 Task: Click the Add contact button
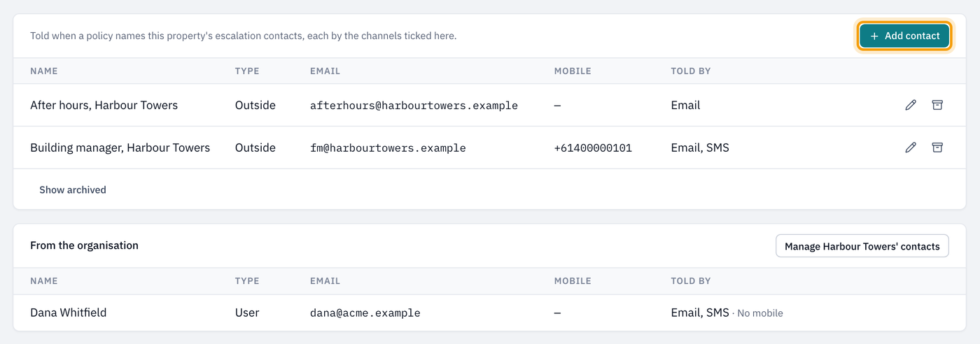point(904,36)
